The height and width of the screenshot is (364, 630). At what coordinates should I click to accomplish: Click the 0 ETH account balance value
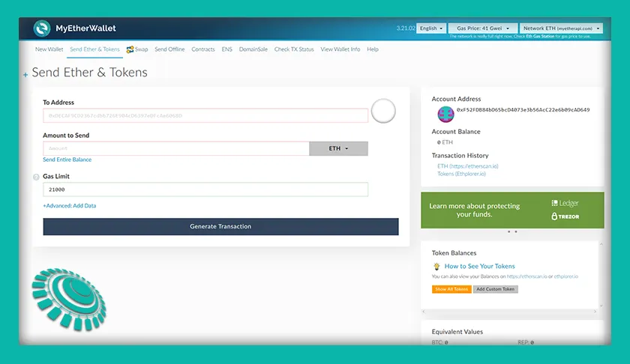[445, 142]
